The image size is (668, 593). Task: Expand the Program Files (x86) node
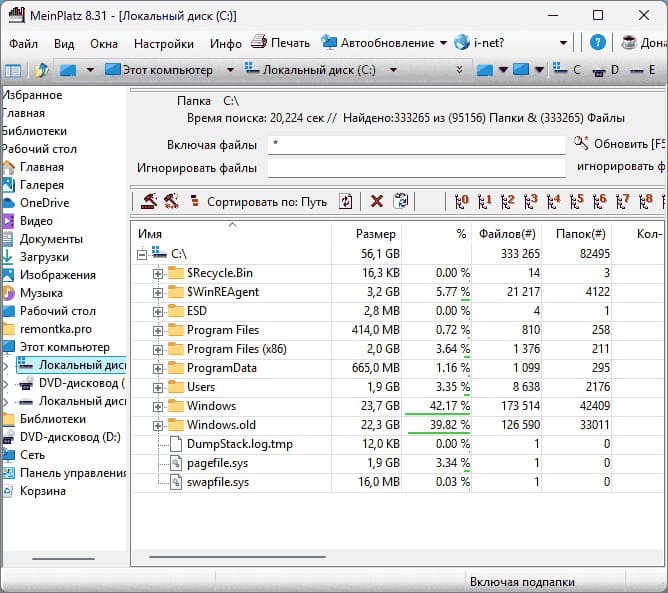[158, 350]
